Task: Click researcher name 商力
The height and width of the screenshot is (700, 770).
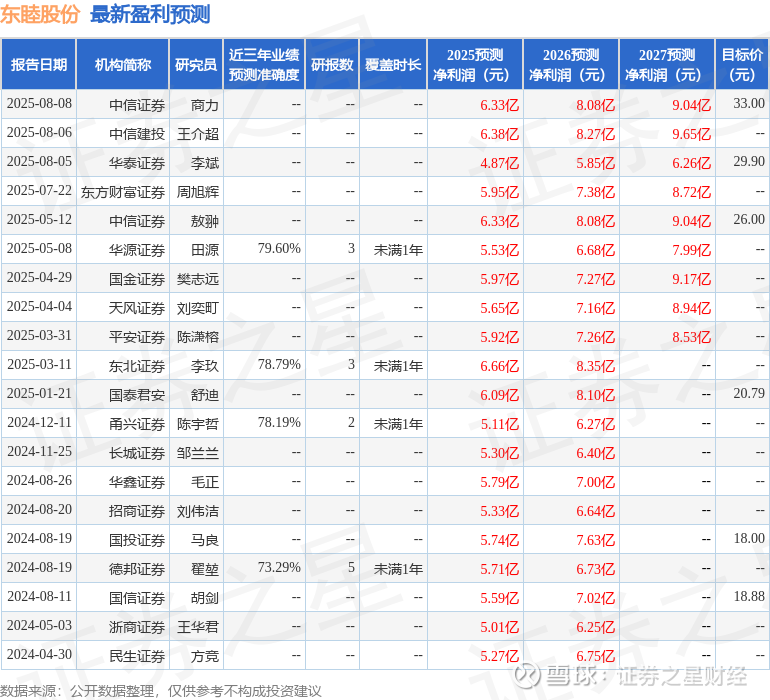Action: pyautogui.click(x=205, y=105)
